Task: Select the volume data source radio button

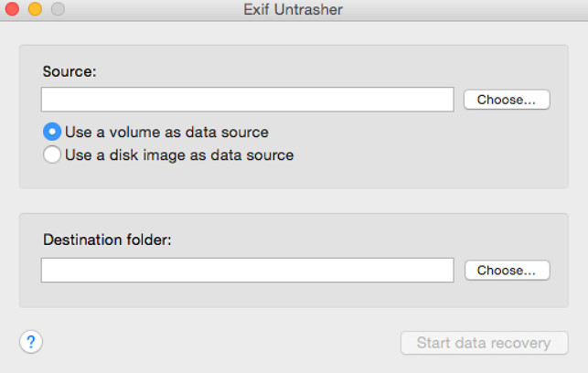Action: (52, 132)
